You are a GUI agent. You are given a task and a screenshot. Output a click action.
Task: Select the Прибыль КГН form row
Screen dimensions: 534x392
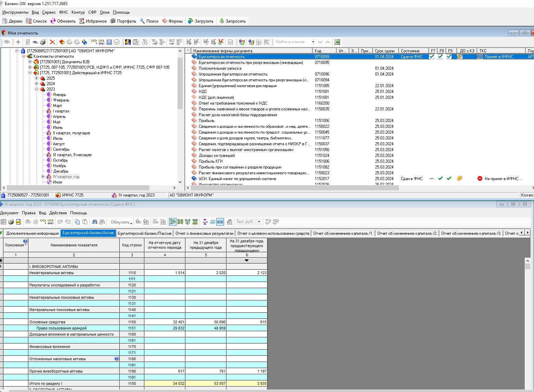[211, 161]
